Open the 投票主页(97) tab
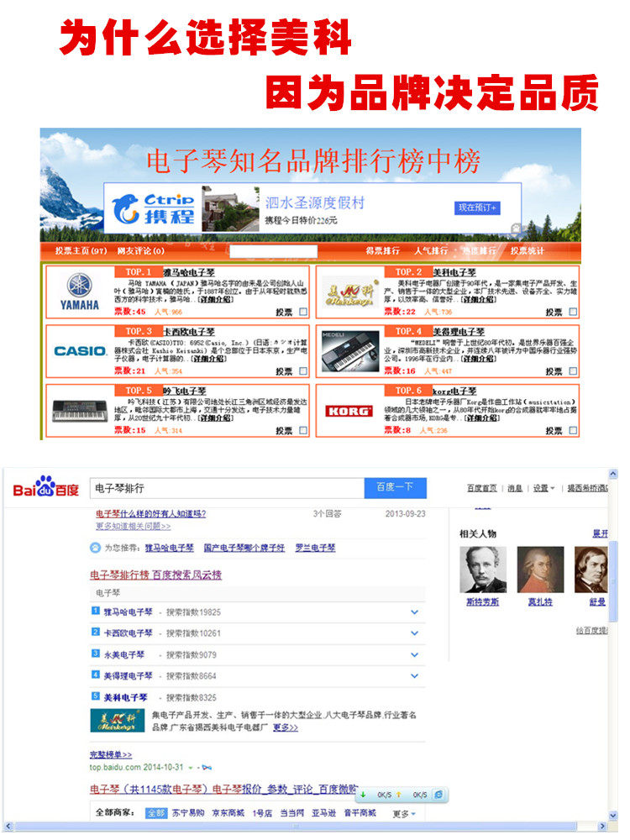The width and height of the screenshot is (630, 840). [x=81, y=250]
